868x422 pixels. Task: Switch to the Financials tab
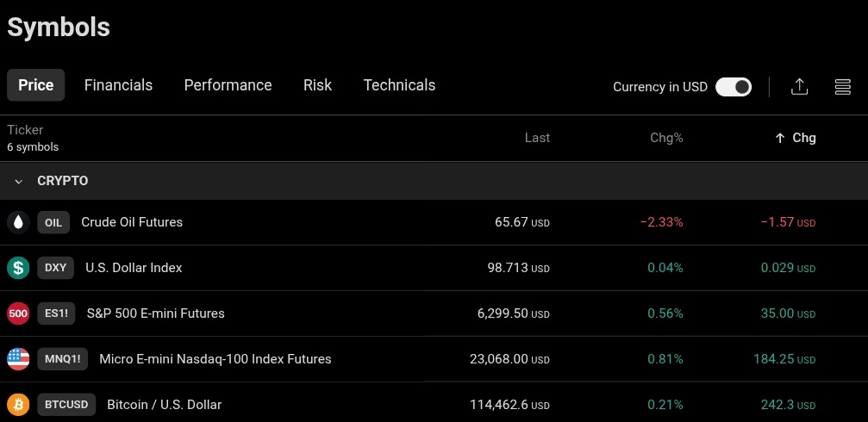point(118,85)
